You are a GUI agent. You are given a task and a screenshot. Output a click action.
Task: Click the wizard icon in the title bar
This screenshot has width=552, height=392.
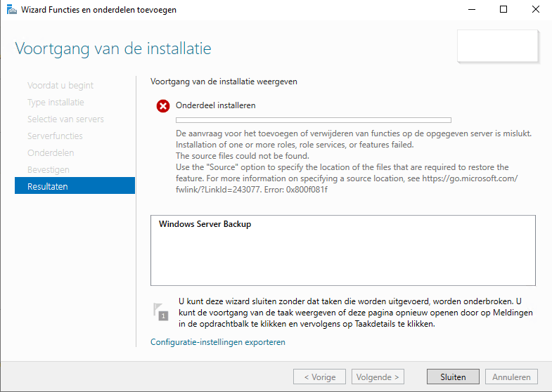[12, 10]
